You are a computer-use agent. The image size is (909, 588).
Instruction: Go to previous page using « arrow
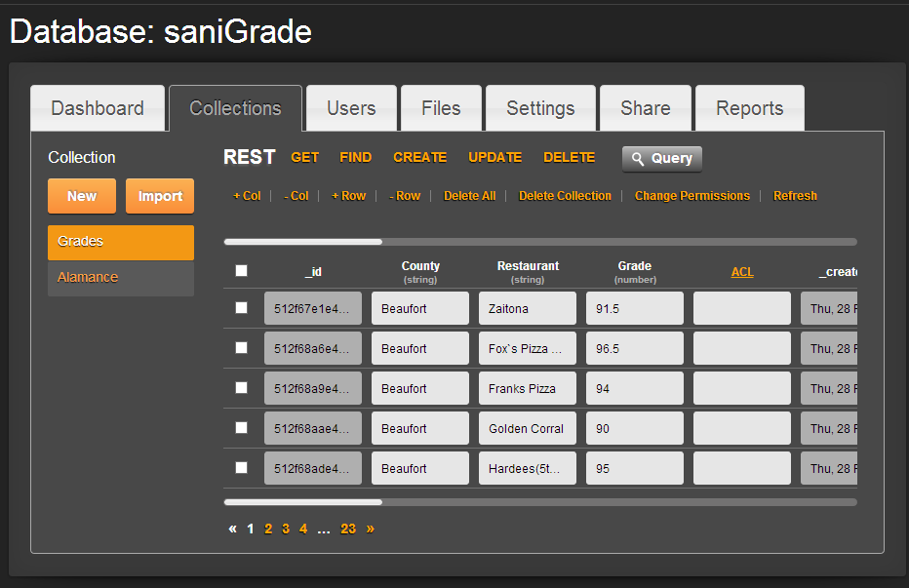(232, 529)
